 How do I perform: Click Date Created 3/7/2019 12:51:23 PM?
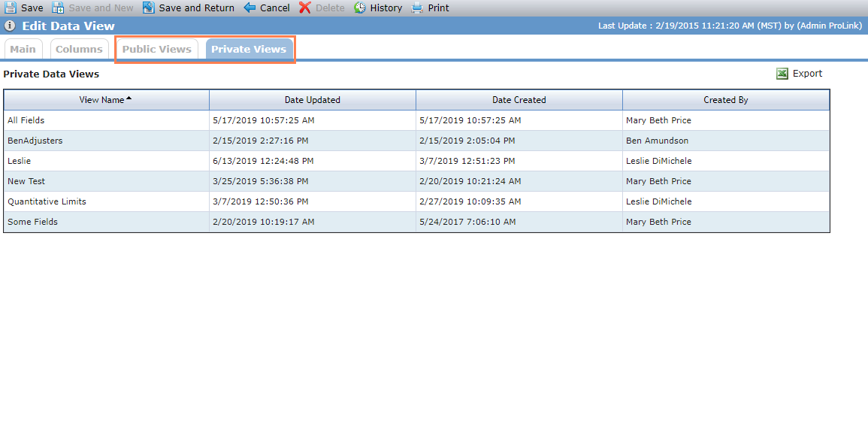coord(467,161)
